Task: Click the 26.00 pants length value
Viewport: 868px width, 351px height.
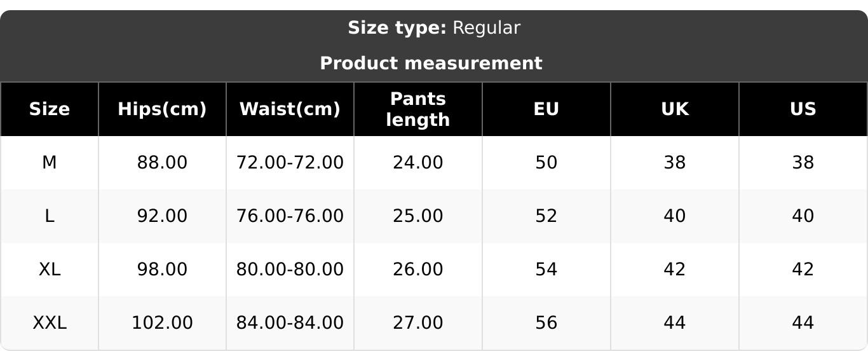Action: [417, 270]
